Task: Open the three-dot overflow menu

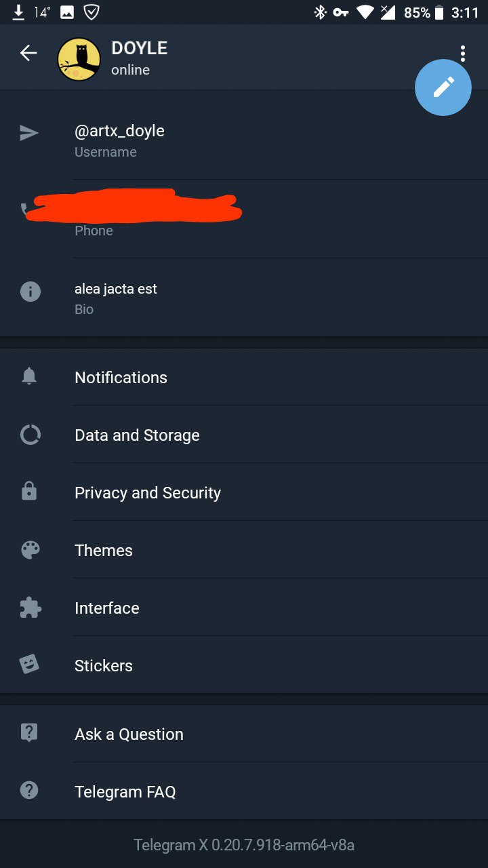Action: coord(462,53)
